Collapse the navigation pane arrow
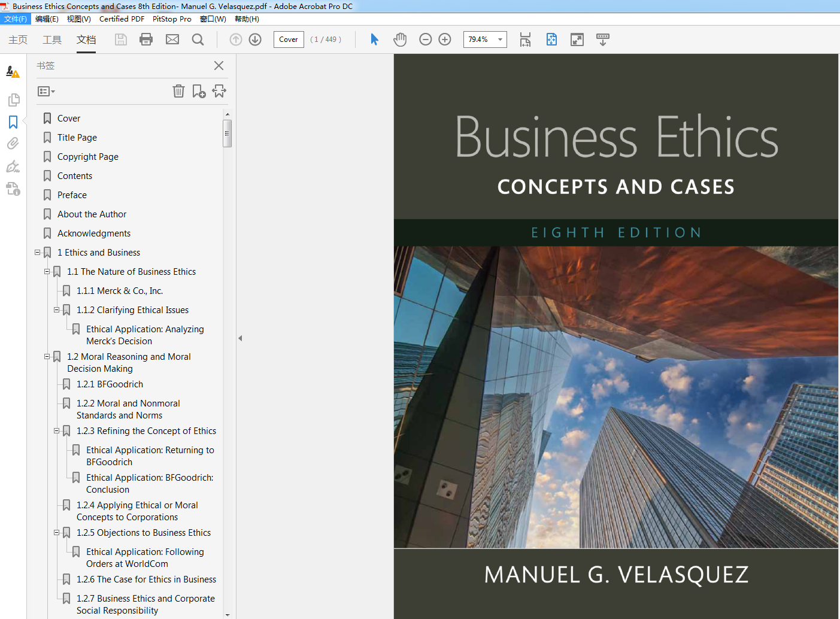The height and width of the screenshot is (619, 840). [x=240, y=338]
